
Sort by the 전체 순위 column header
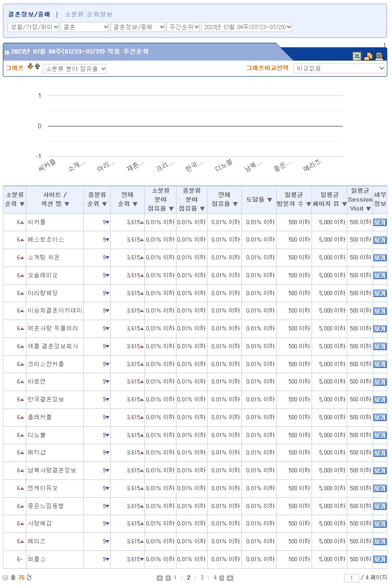click(127, 199)
